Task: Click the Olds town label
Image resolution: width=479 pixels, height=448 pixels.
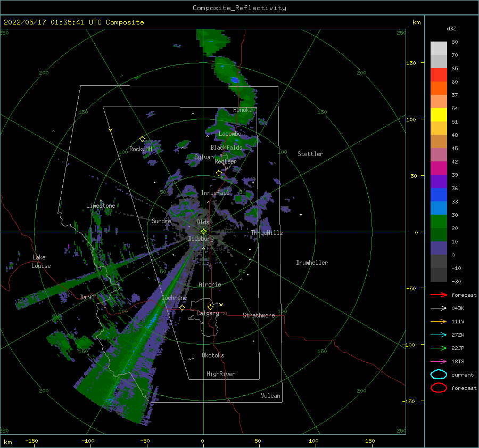Action: coord(203,222)
